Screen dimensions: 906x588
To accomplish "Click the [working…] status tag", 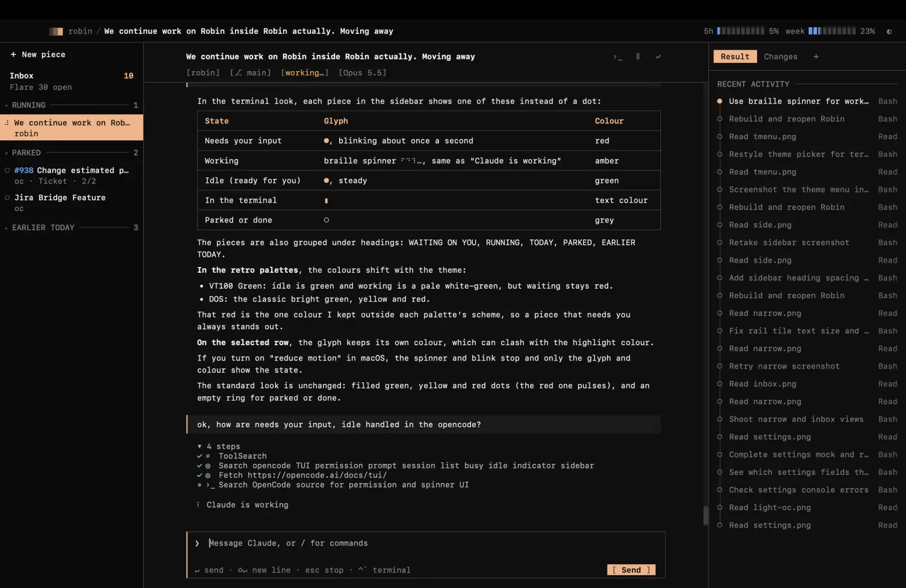I will [305, 72].
